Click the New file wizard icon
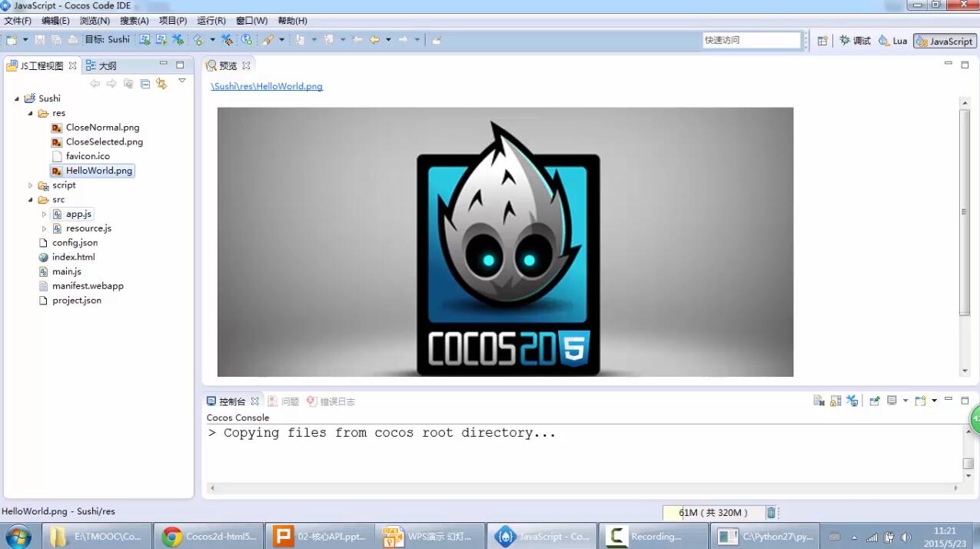The height and width of the screenshot is (549, 980). (x=12, y=40)
